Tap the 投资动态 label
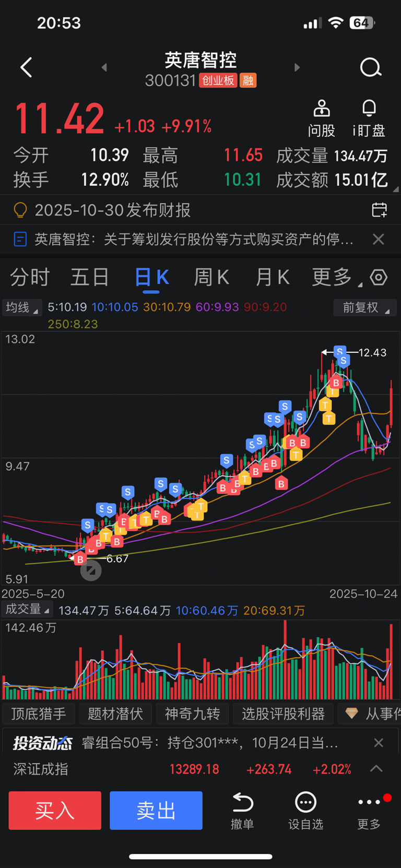The image size is (401, 868). pyautogui.click(x=43, y=743)
